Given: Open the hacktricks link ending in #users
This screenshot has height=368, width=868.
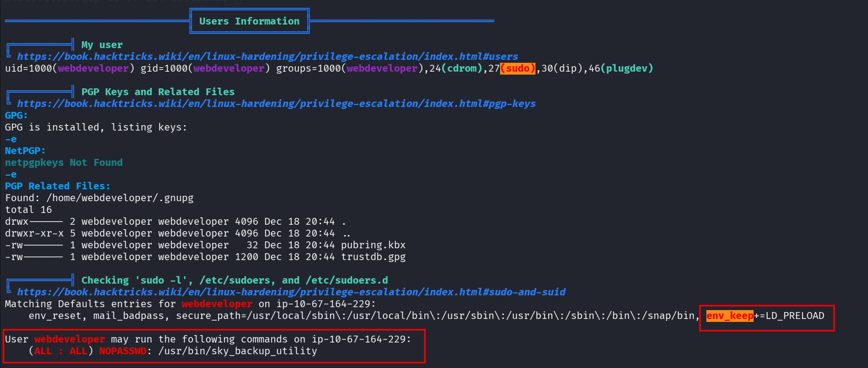Looking at the screenshot, I should (x=267, y=56).
